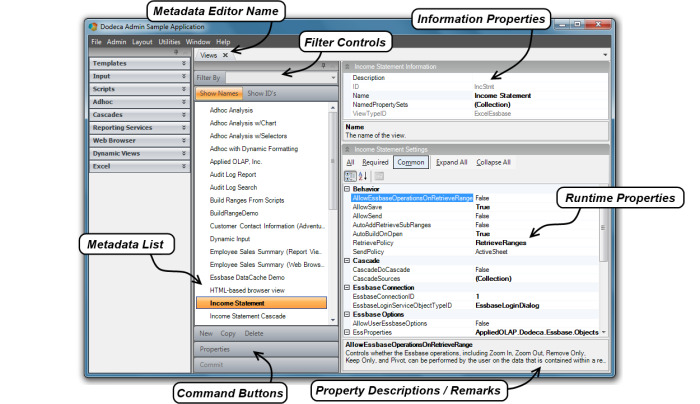Toggle Show Names view mode
700x404 pixels.
pos(219,93)
